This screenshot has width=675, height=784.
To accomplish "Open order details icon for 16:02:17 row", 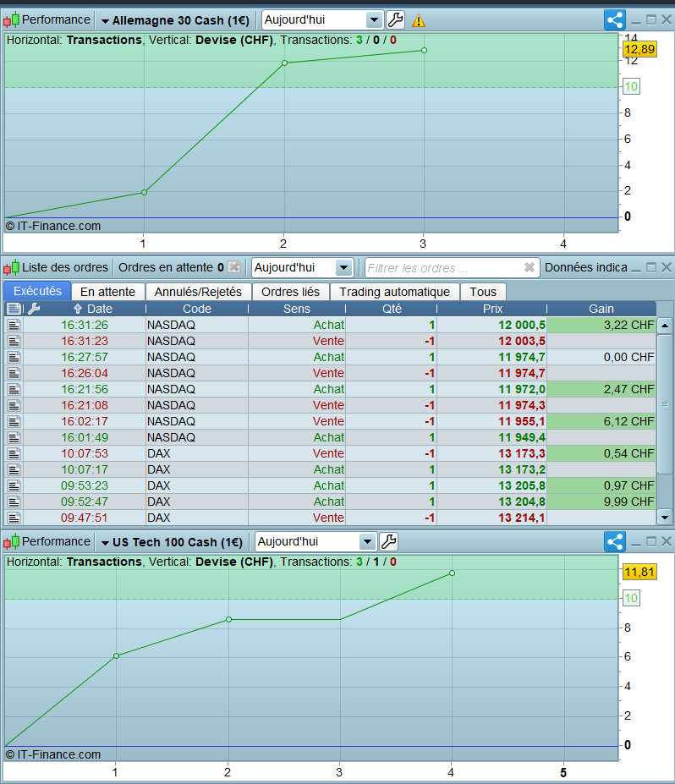I will click(14, 421).
